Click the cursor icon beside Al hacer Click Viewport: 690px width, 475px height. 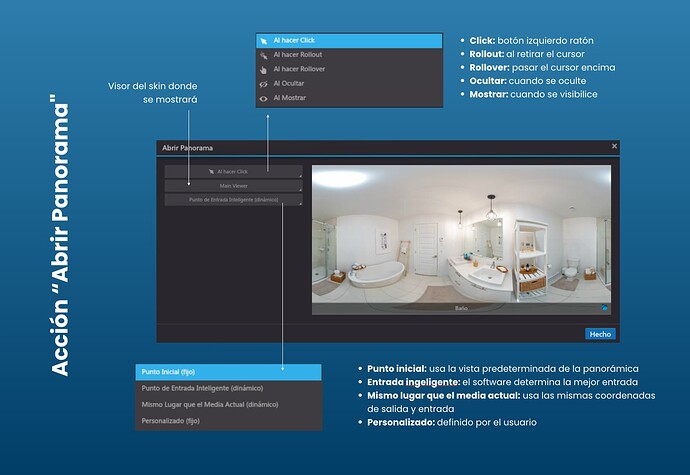point(264,41)
